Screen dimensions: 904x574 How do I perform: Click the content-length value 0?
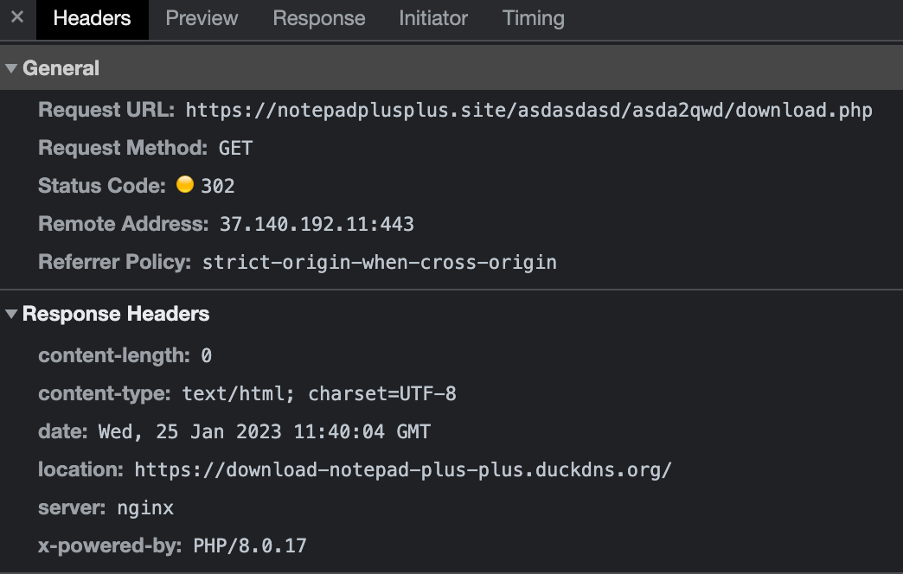(x=206, y=356)
